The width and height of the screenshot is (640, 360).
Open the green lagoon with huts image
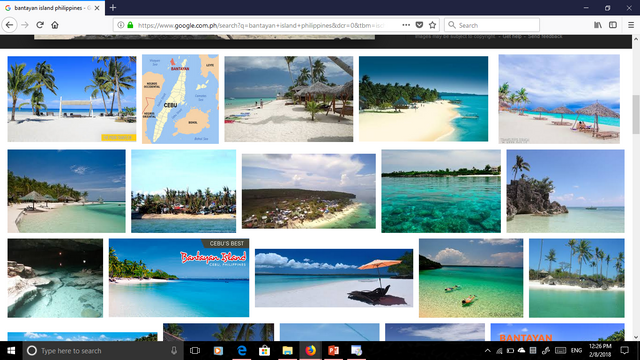click(67, 191)
